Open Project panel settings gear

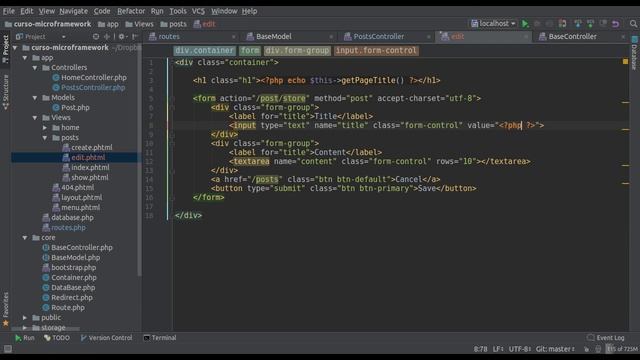122,36
